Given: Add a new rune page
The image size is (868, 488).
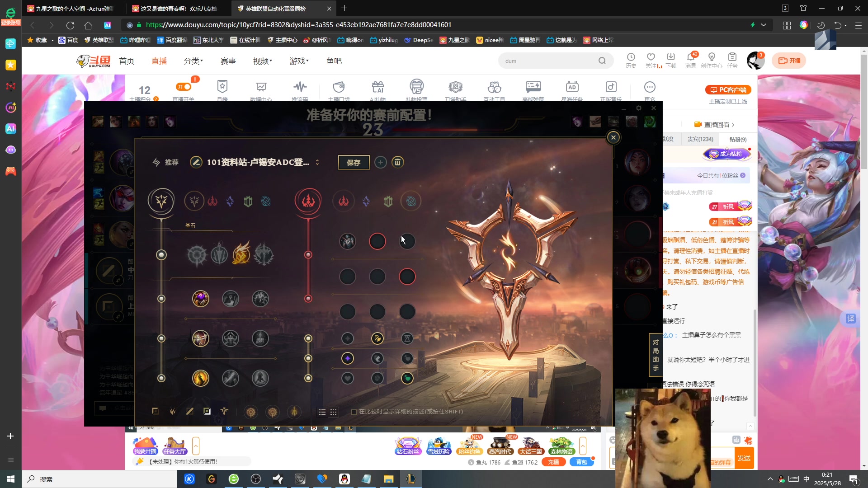Looking at the screenshot, I should 381,162.
